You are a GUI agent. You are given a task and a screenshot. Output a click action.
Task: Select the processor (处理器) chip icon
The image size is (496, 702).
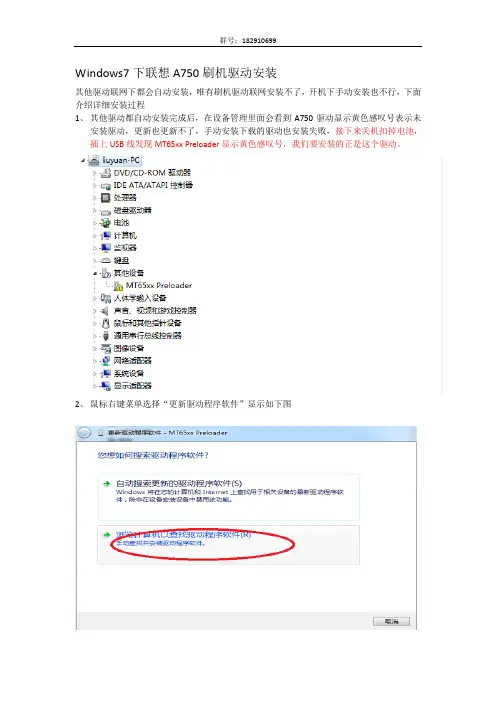coord(106,197)
